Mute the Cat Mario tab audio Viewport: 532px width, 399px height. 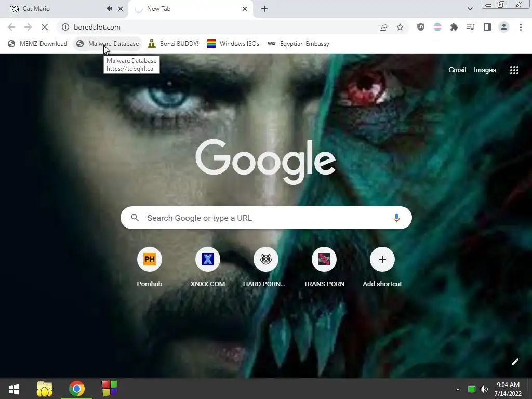[109, 9]
